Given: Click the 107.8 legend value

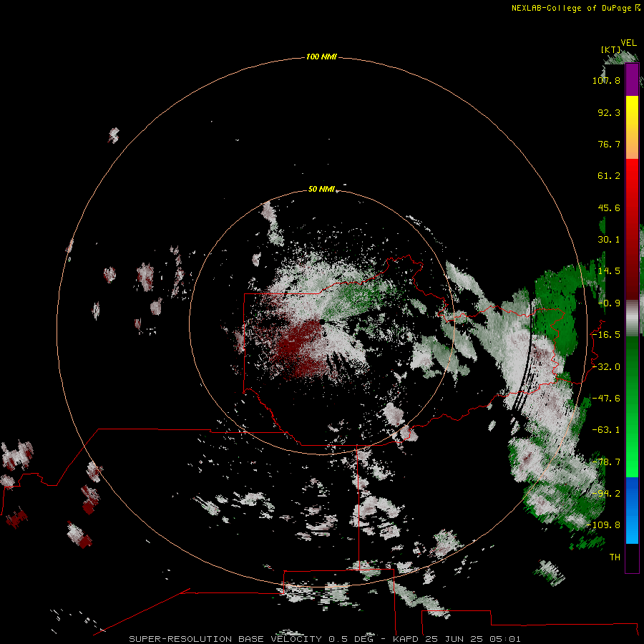Looking at the screenshot, I should tap(606, 80).
